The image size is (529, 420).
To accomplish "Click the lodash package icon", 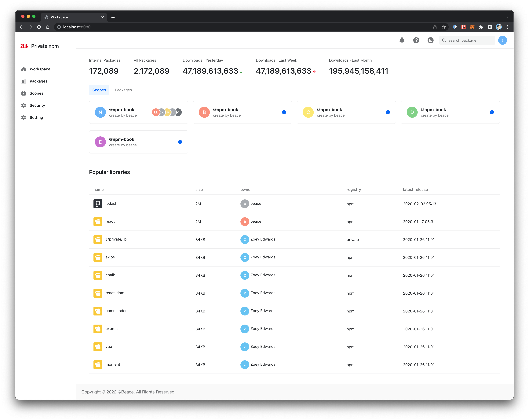I will (98, 204).
